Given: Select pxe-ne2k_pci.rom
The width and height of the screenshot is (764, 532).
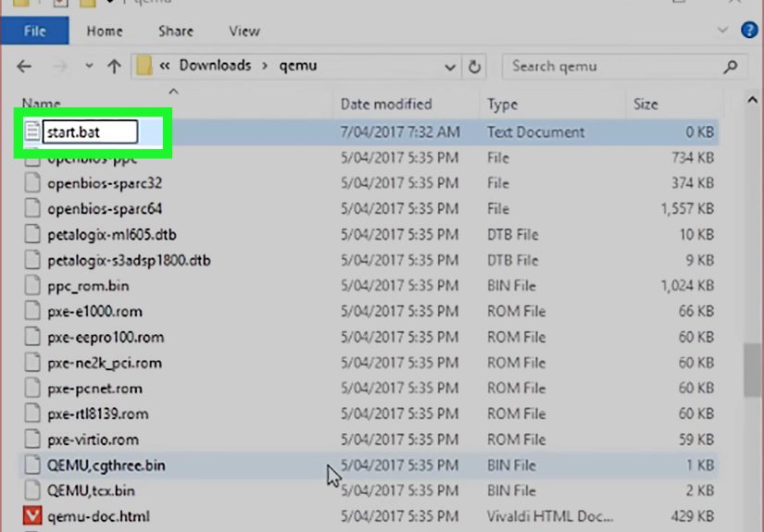Looking at the screenshot, I should pyautogui.click(x=105, y=363).
